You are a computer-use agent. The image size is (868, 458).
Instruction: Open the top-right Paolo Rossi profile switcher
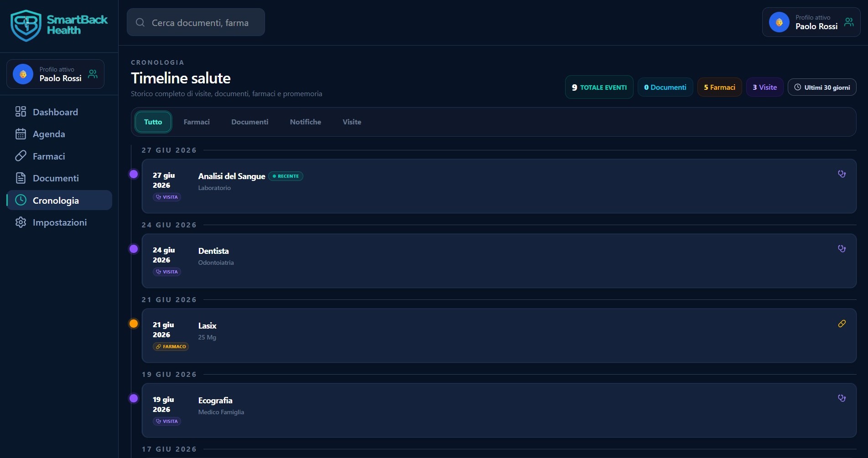811,22
